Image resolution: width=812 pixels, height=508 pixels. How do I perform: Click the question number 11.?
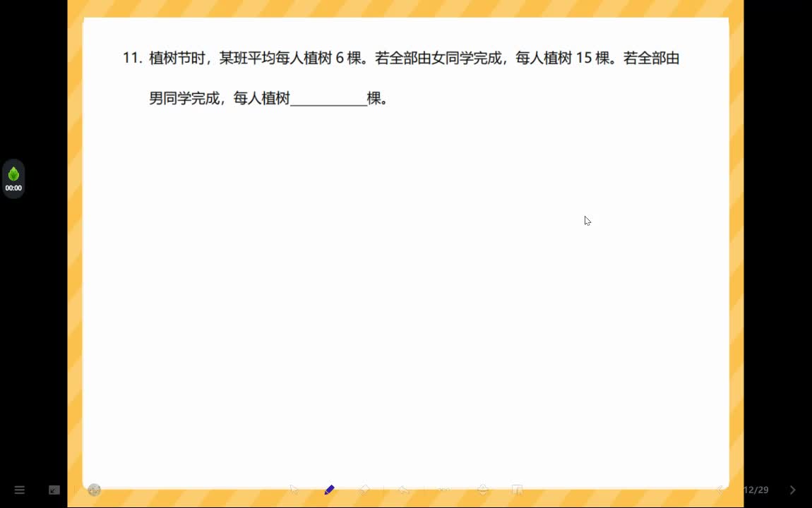point(132,58)
